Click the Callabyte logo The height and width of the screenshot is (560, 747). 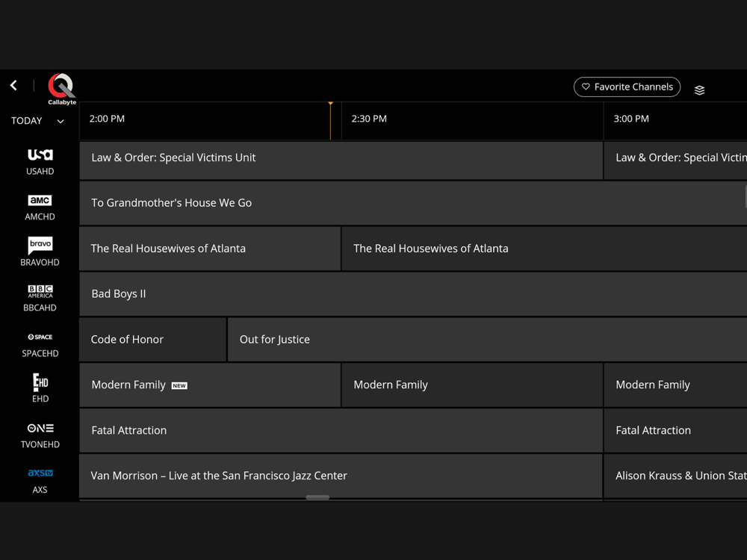62,89
